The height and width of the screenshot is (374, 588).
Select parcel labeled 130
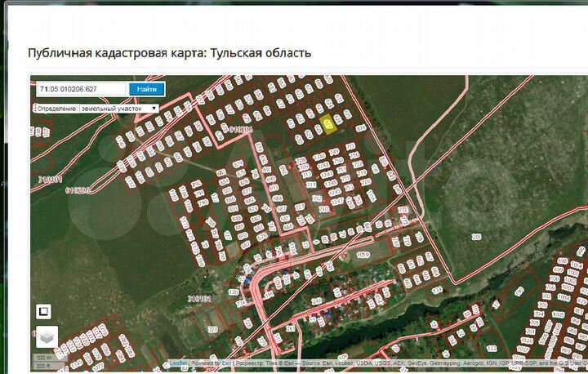[234, 292]
